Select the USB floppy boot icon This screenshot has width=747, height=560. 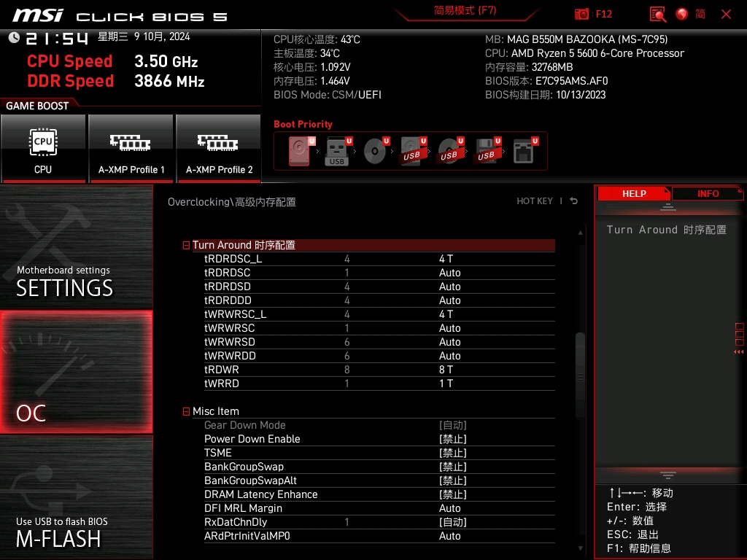click(x=487, y=151)
